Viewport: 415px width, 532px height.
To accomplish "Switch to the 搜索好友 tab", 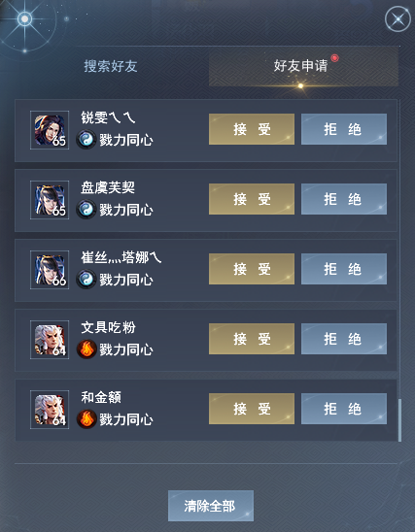I will click(x=111, y=66).
